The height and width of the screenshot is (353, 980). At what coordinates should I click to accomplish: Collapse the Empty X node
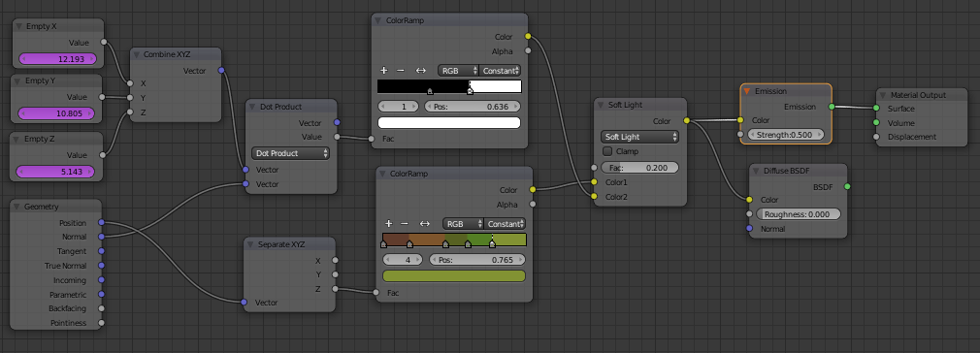[19, 26]
